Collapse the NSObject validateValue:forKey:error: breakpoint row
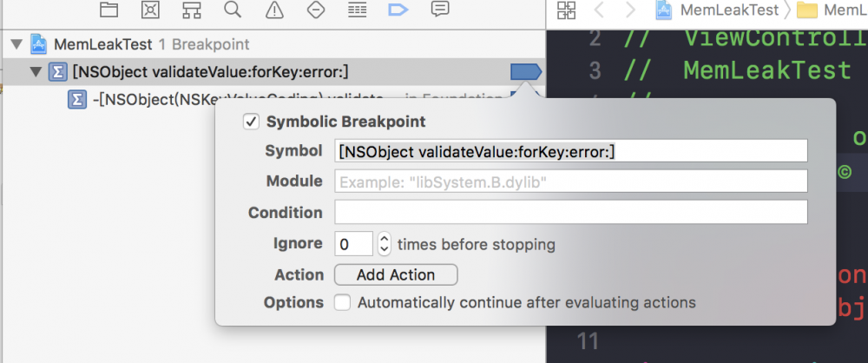The width and height of the screenshot is (868, 363). [36, 71]
